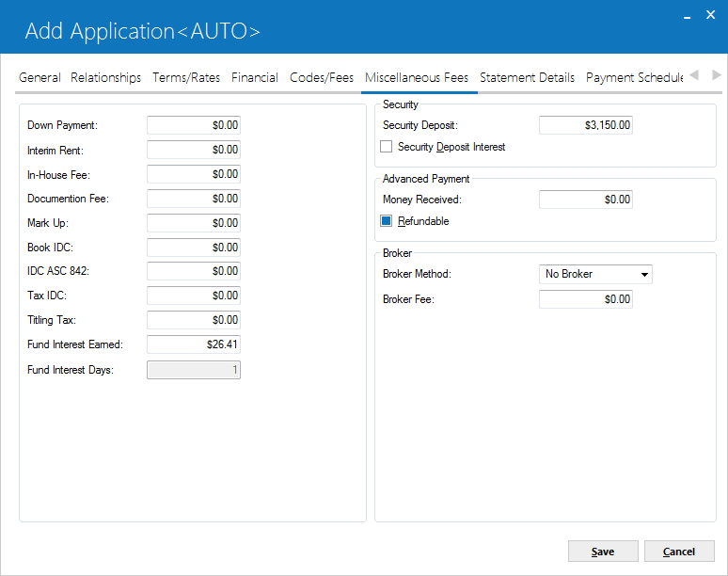Go to the Terms/Rates tab
Image resolution: width=728 pixels, height=576 pixels.
click(x=186, y=77)
